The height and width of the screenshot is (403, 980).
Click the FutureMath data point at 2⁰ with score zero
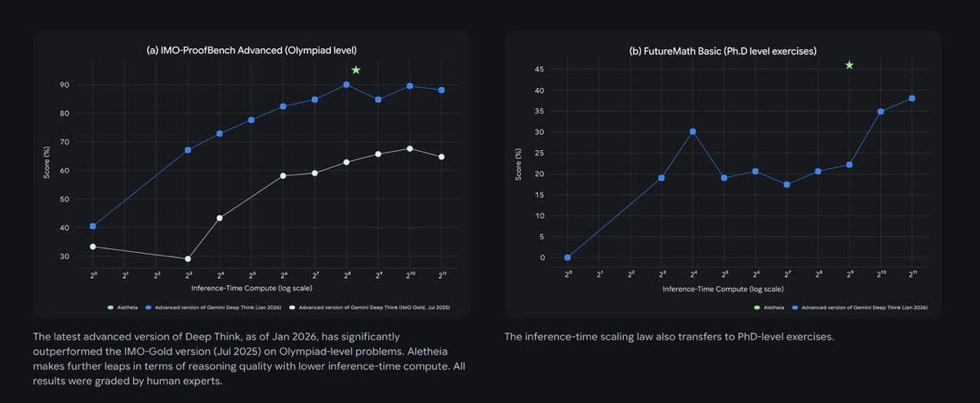click(568, 258)
